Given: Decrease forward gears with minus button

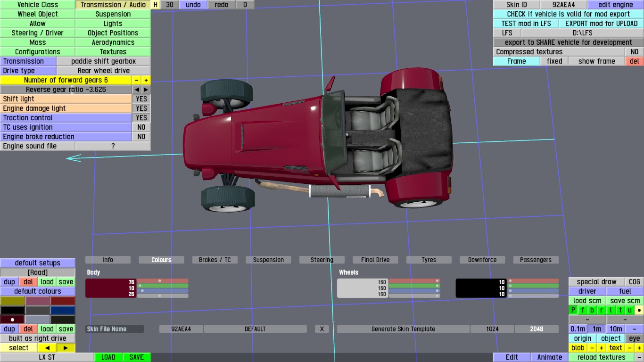Looking at the screenshot, I should coord(137,80).
